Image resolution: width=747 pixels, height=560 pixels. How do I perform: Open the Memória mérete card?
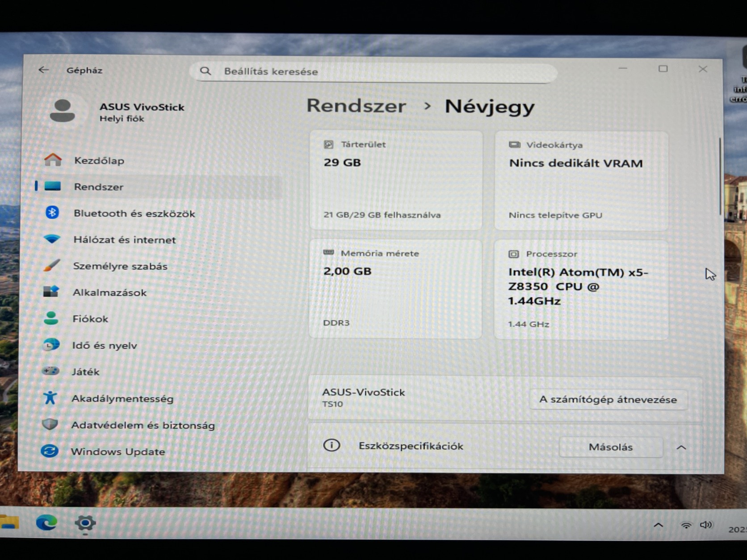click(x=395, y=289)
